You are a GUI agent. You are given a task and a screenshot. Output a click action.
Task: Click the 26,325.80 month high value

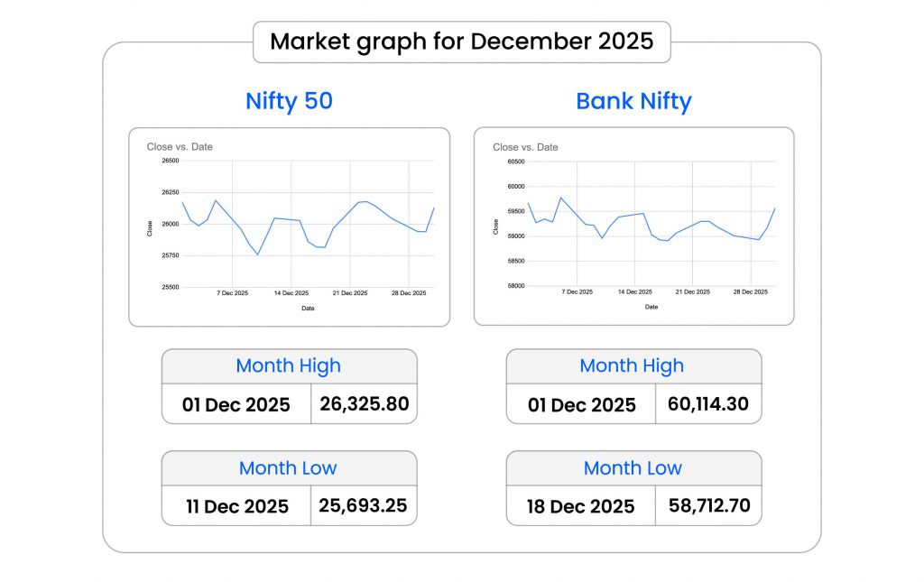pos(364,403)
